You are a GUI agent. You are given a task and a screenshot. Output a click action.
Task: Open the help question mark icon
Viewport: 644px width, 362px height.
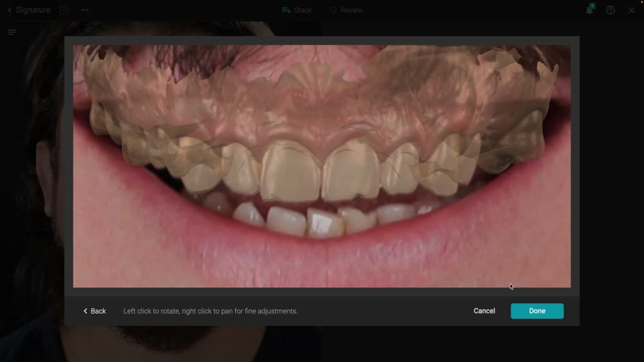pos(611,10)
